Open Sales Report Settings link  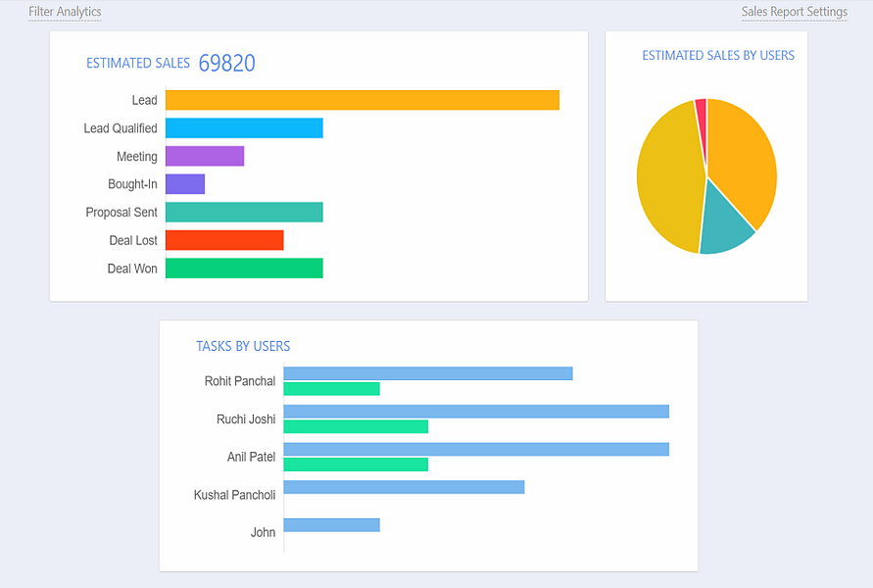[x=794, y=12]
